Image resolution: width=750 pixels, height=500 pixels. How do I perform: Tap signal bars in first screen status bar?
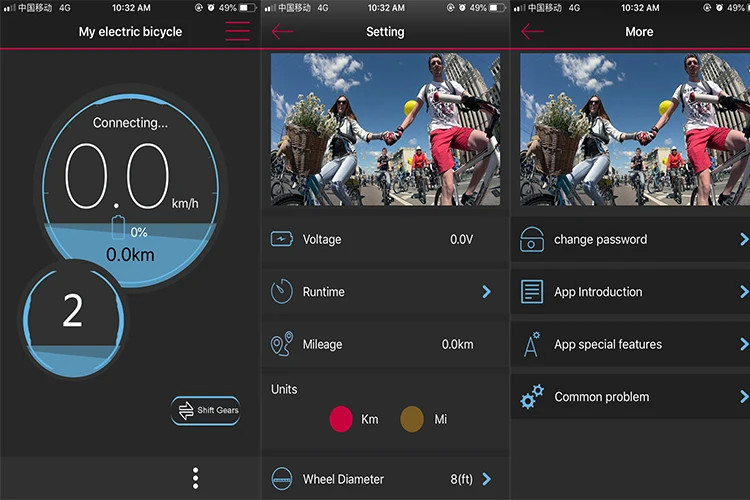coord(9,8)
